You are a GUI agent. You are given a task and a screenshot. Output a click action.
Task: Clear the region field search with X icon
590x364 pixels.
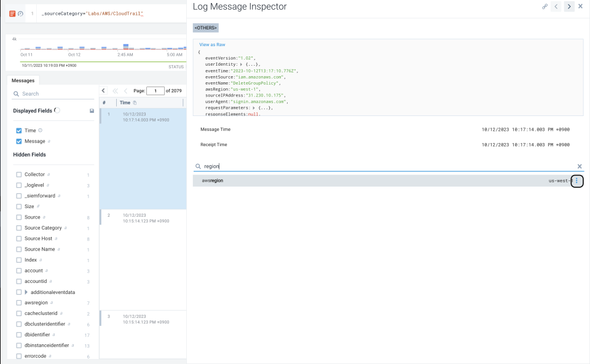[x=579, y=166]
